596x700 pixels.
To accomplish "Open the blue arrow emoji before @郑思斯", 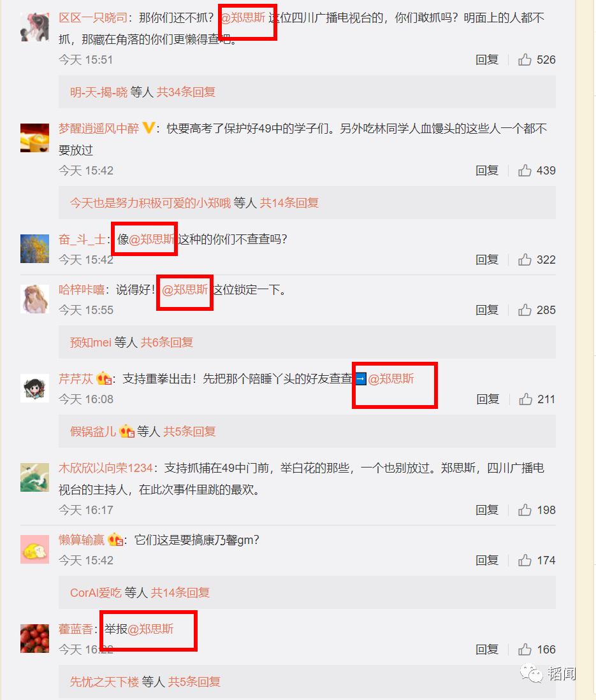I will [x=361, y=380].
